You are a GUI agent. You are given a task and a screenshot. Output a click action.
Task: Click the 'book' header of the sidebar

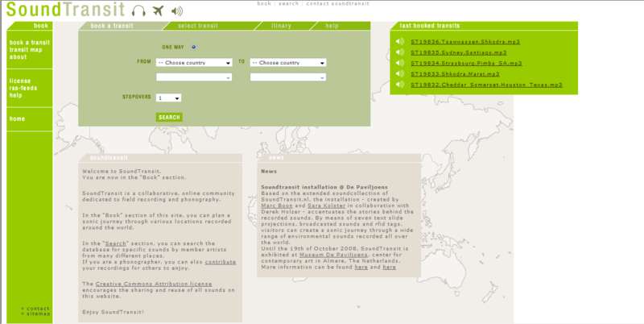(41, 26)
